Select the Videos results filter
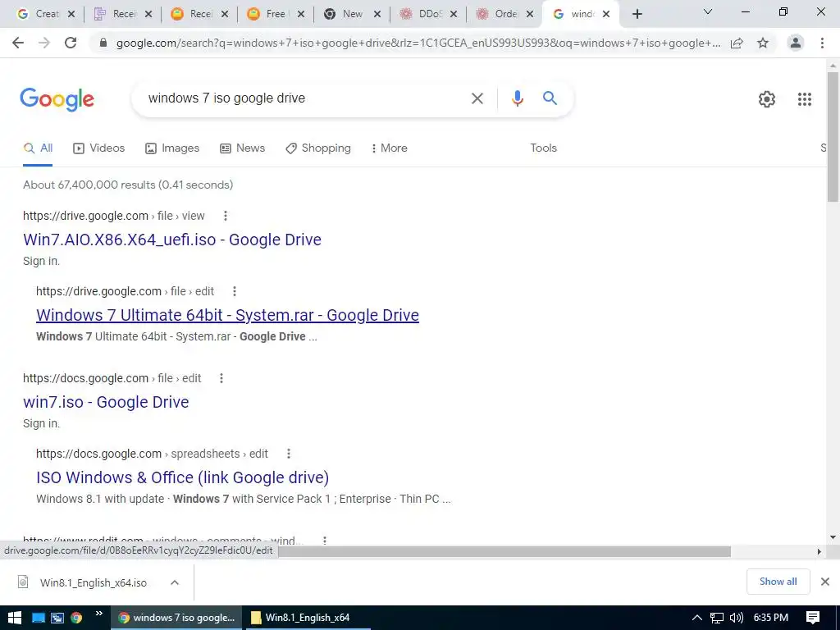This screenshot has width=840, height=630. click(x=99, y=148)
